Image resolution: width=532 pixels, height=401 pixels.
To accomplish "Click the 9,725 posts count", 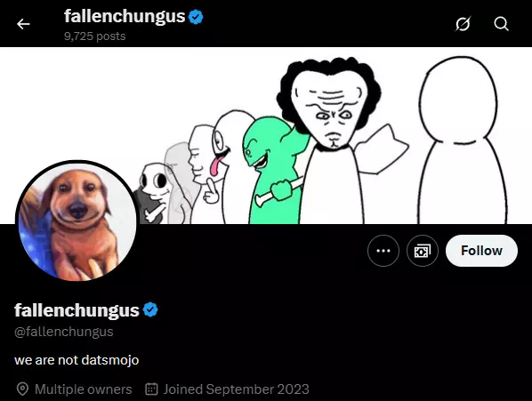I will coord(94,36).
